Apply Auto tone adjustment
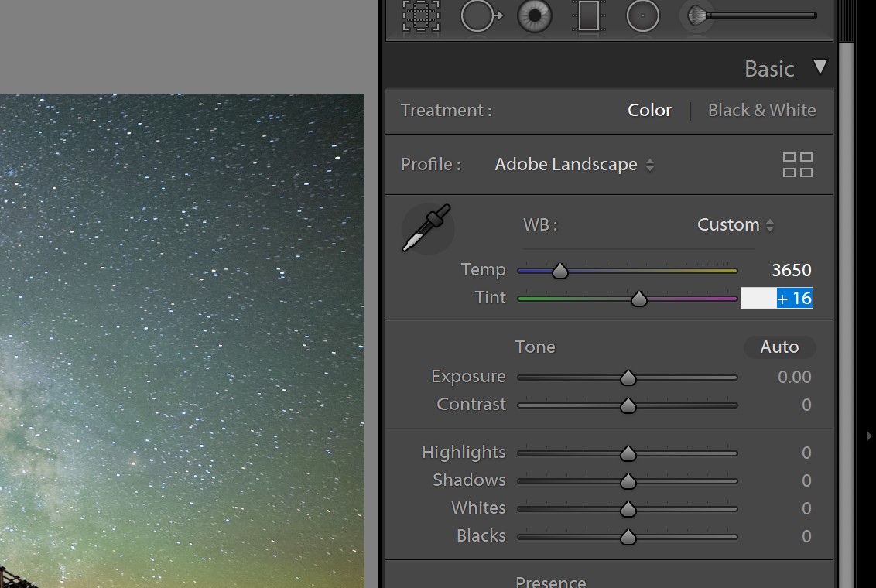This screenshot has height=588, width=876. pos(779,347)
